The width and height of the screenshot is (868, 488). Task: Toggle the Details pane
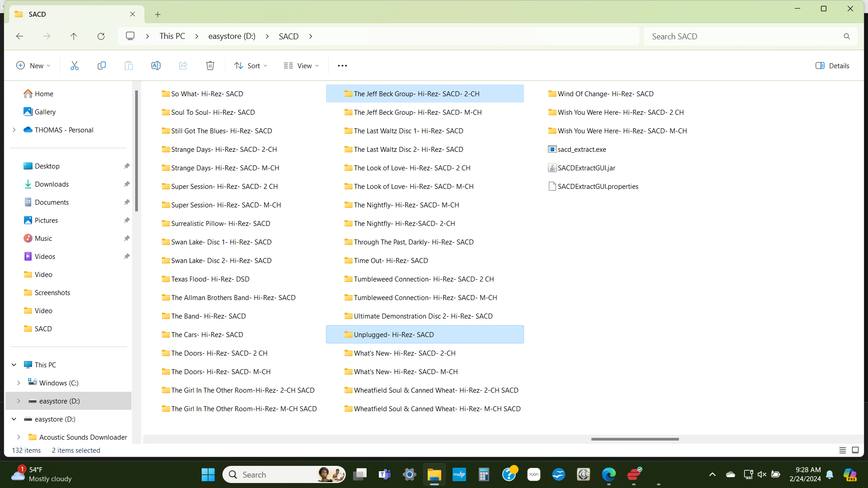click(x=832, y=66)
